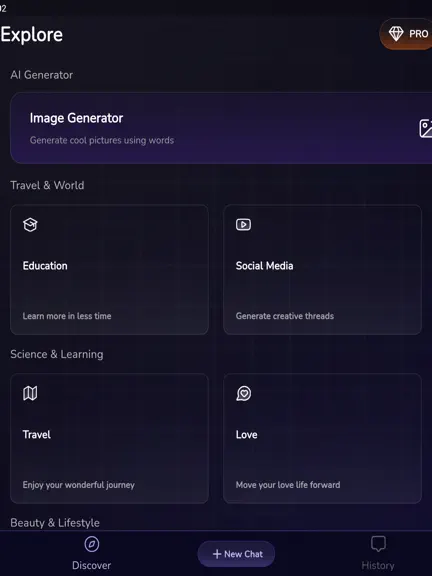Choose the Travel card title

point(37,435)
